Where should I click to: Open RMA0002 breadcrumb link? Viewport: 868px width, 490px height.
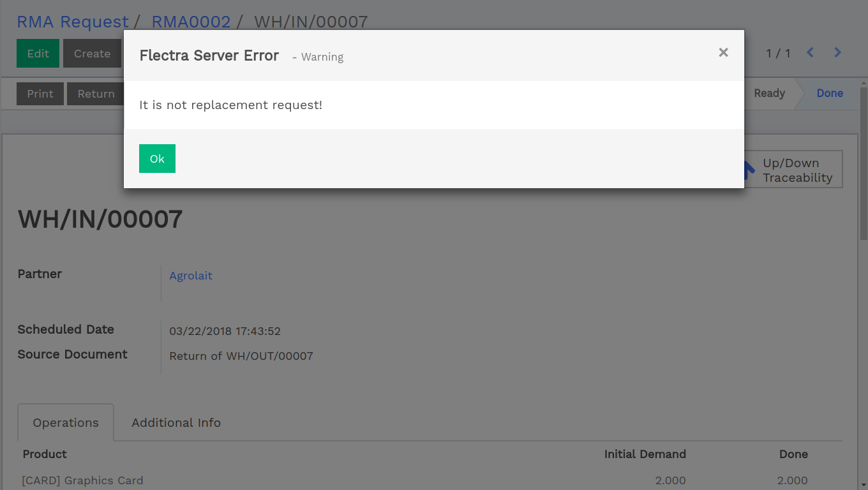coord(191,22)
